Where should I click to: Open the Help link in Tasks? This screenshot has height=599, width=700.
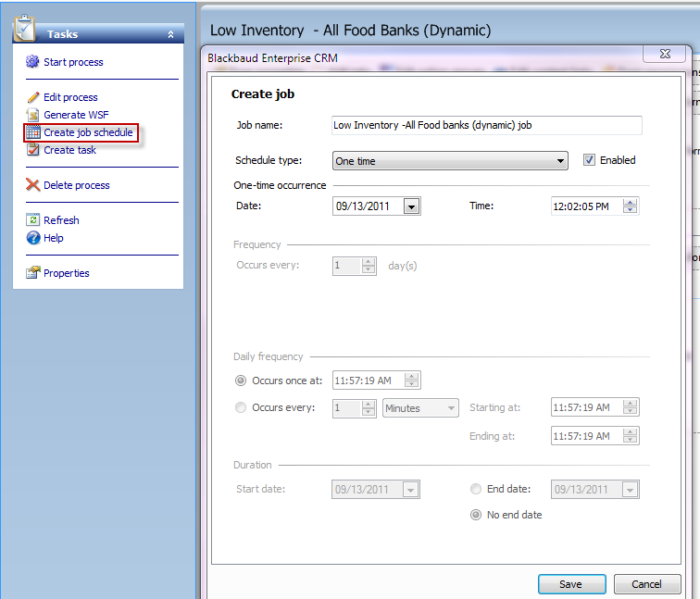click(x=53, y=238)
